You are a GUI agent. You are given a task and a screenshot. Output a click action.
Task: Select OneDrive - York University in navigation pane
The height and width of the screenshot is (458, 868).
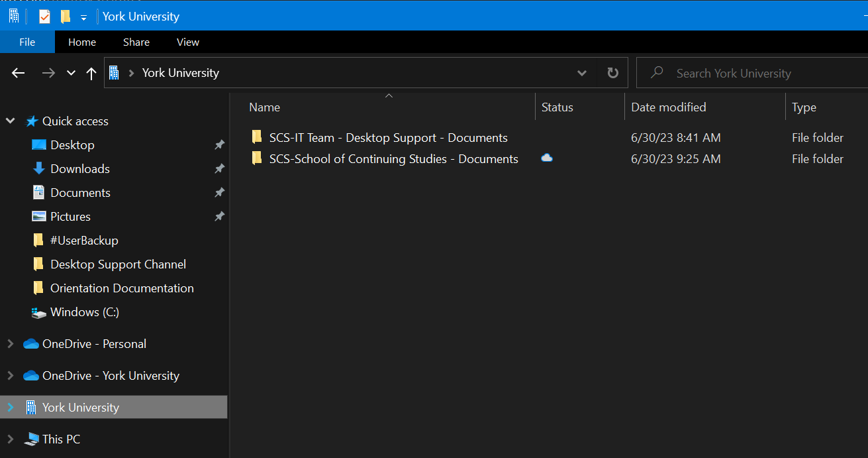click(111, 376)
